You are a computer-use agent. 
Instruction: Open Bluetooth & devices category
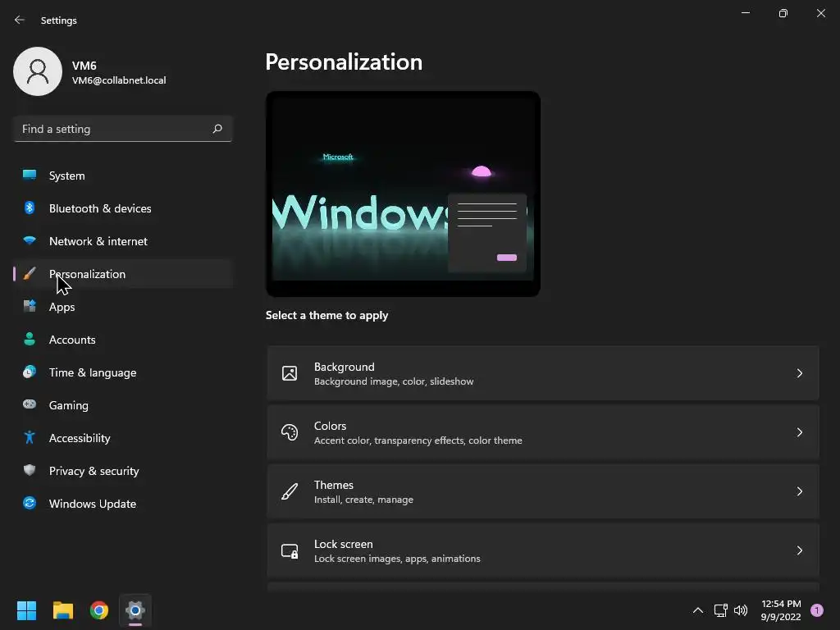[x=123, y=208]
